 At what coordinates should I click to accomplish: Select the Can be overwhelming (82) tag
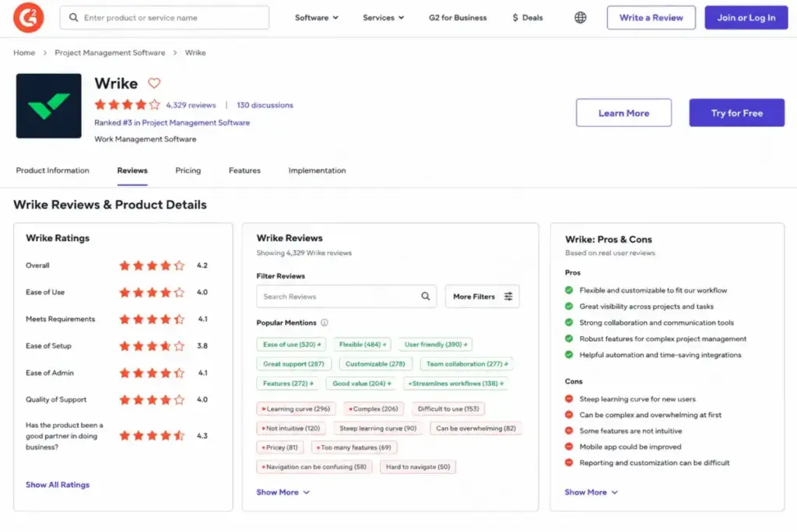[476, 429]
